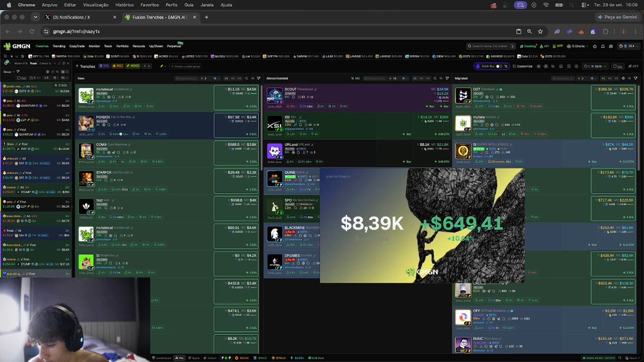Click the Customize button

[x=523, y=66]
